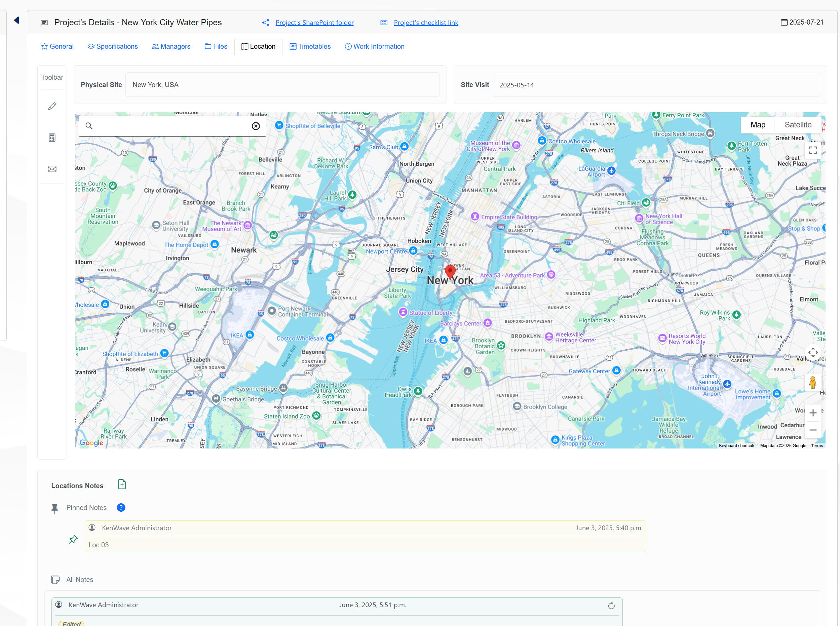This screenshot has height=626, width=840.
Task: Open Project's SharePoint folder link
Action: click(314, 22)
